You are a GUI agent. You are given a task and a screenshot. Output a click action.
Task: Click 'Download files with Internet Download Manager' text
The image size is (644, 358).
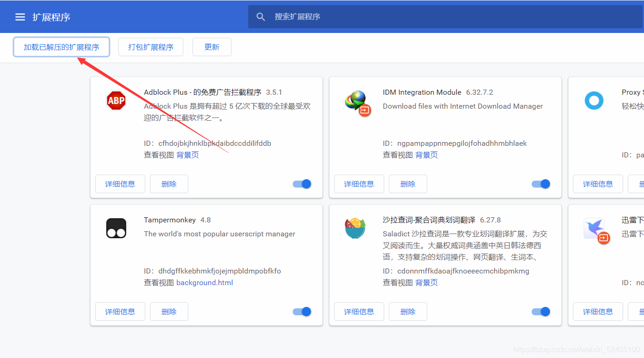(463, 106)
